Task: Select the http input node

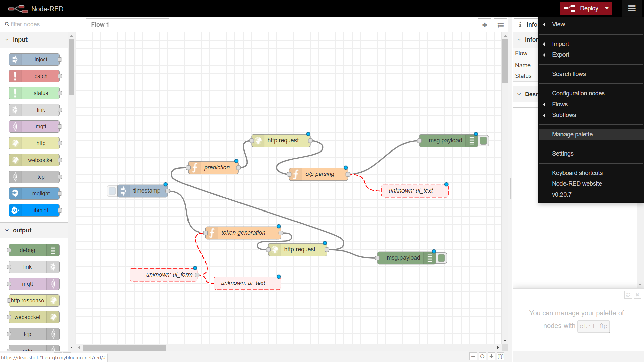Action: [x=34, y=143]
